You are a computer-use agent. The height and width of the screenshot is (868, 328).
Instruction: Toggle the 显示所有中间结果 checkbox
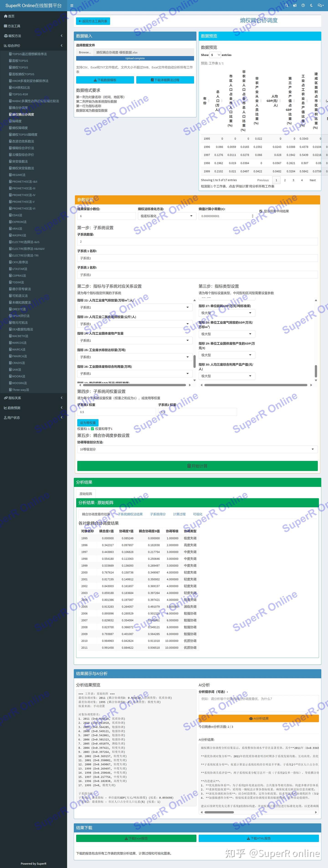[261, 211]
